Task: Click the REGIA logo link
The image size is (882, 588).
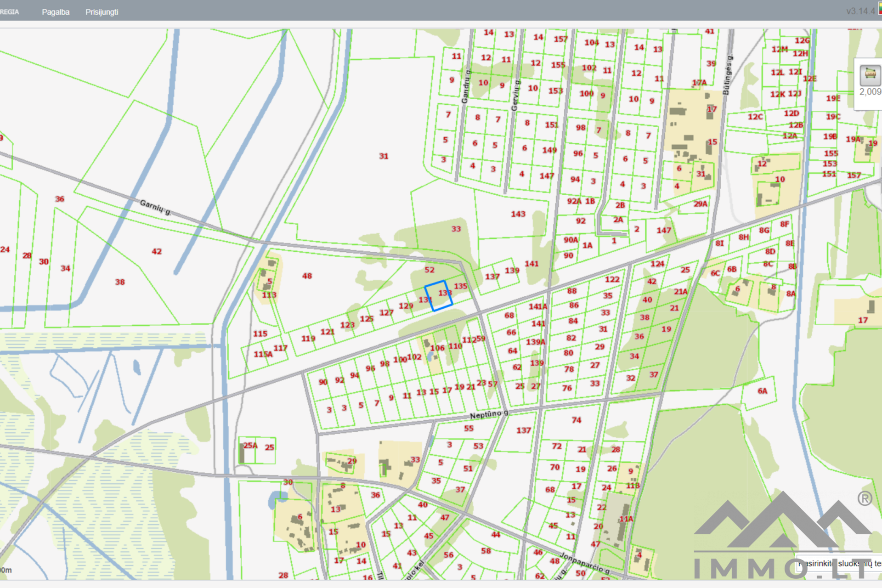Action: 9,12
